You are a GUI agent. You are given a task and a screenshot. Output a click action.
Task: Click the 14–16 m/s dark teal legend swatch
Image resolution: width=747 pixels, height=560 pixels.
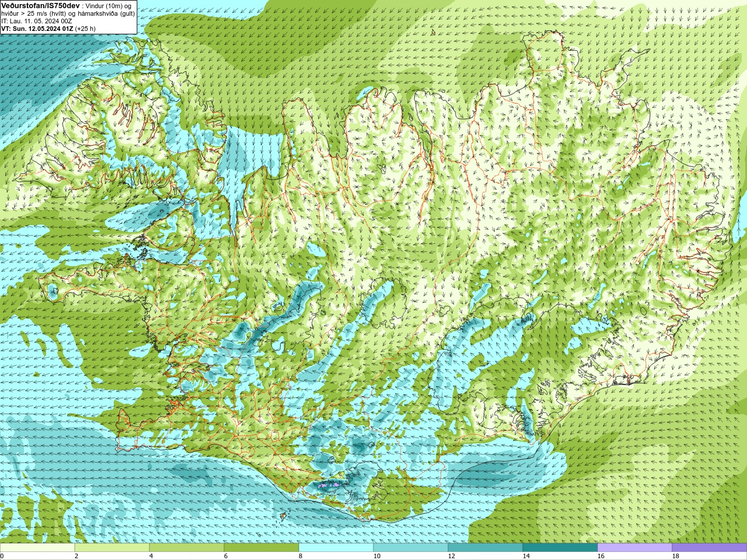click(560, 548)
